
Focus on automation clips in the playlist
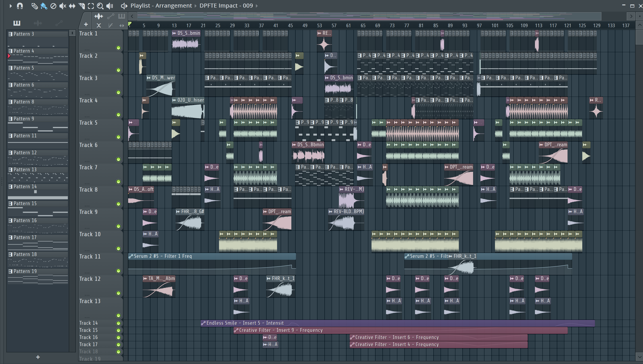point(111,17)
